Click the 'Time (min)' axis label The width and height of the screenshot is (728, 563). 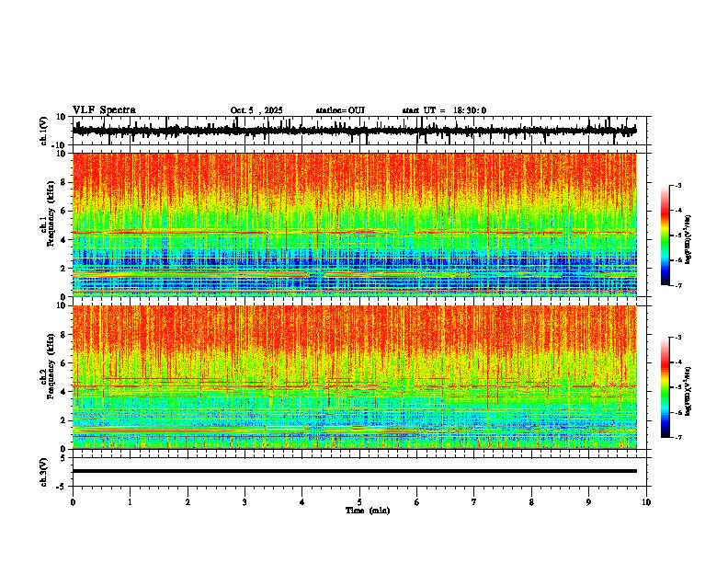[x=368, y=511]
